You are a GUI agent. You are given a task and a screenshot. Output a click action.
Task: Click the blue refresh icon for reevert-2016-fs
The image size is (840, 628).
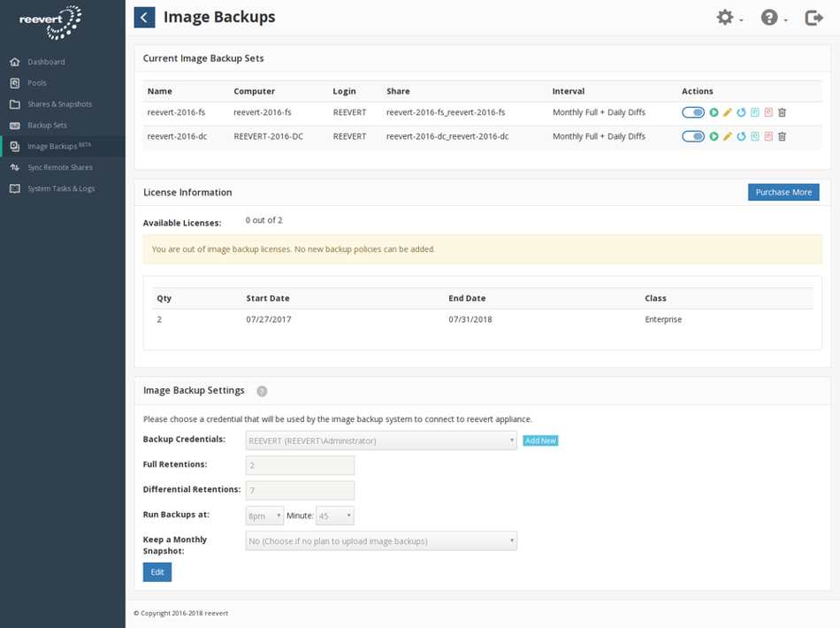click(x=741, y=112)
